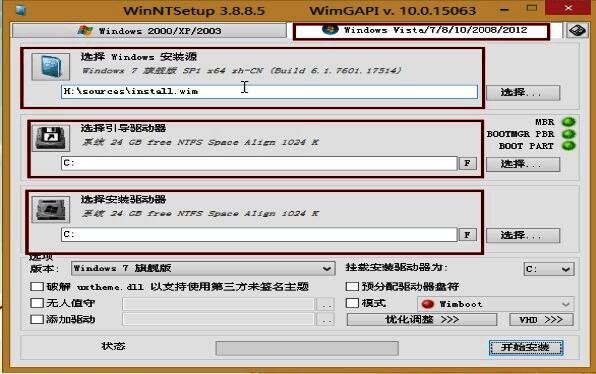Click 选择 button for Windows install source

coord(523,92)
